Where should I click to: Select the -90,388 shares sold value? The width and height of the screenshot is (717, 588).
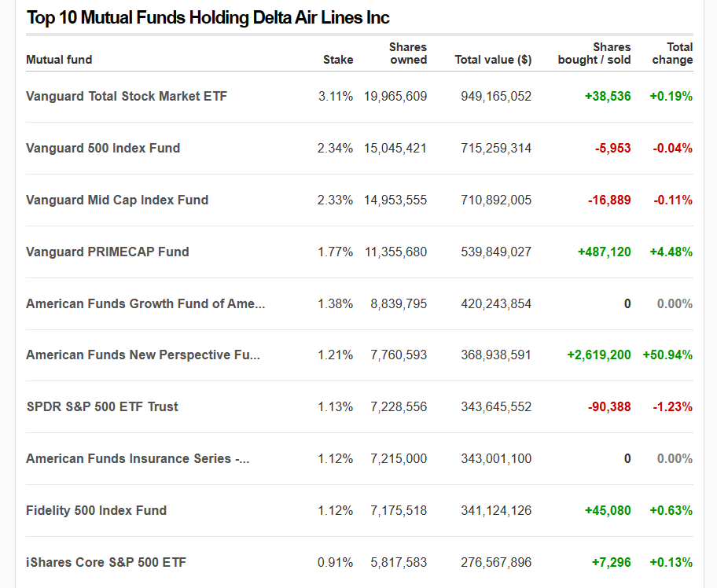(x=609, y=407)
